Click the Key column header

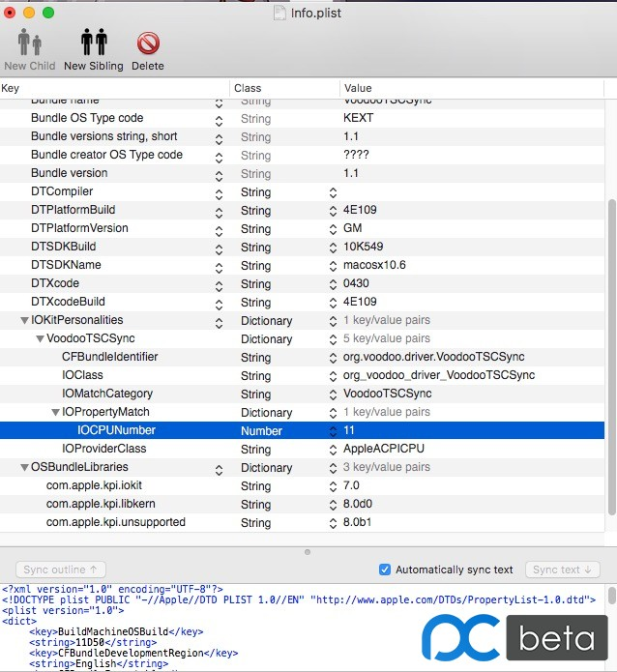tap(114, 88)
